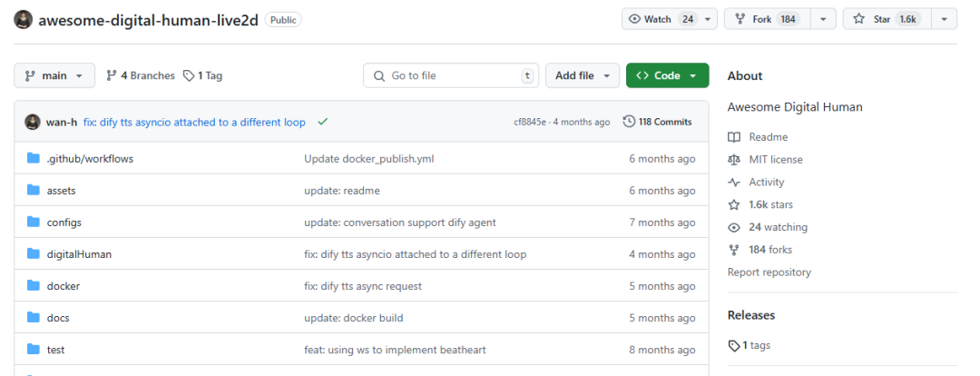View the 4 Branches list
Viewport: 980px width, 376px height.
pyautogui.click(x=141, y=75)
